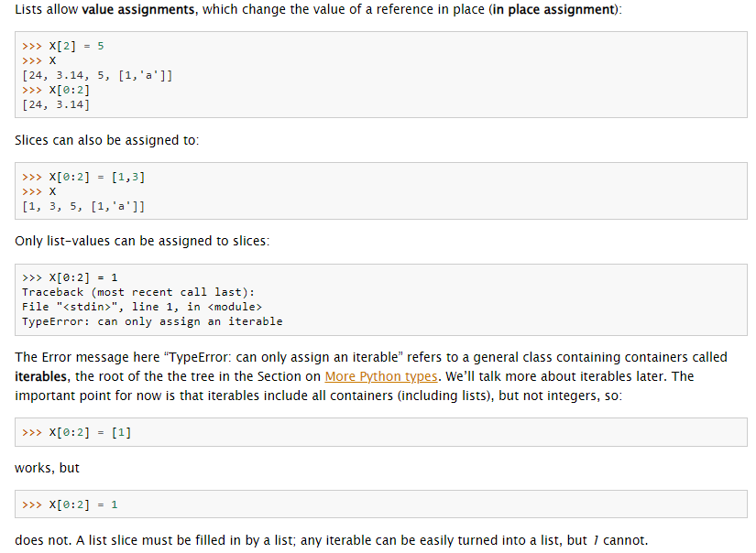This screenshot has width=756, height=553.
Task: Click the TypeError: can only assign line
Action: (x=152, y=321)
